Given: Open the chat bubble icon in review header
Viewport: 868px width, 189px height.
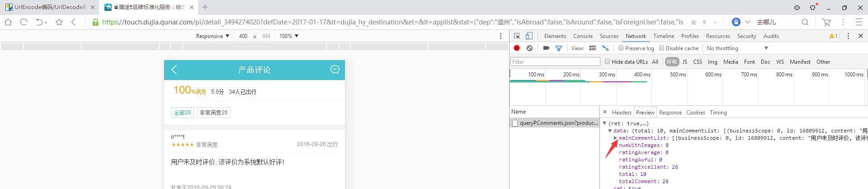Looking at the screenshot, I should pyautogui.click(x=335, y=70).
